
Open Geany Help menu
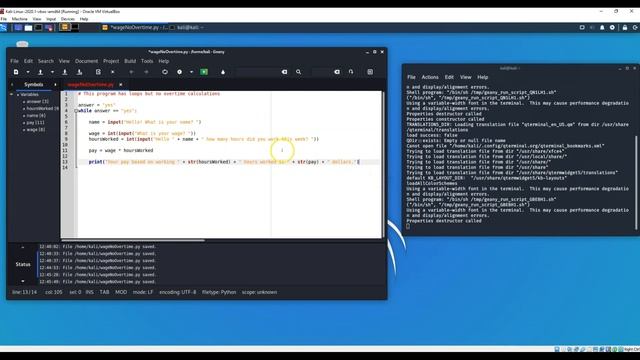tap(164, 61)
